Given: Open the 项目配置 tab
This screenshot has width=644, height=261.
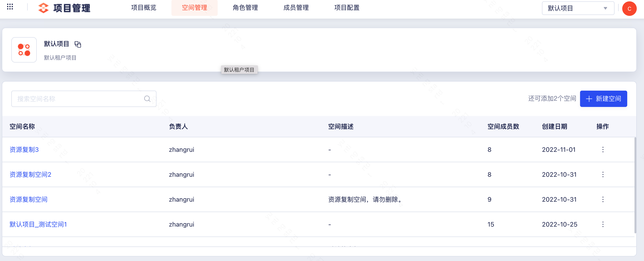Looking at the screenshot, I should [x=347, y=8].
